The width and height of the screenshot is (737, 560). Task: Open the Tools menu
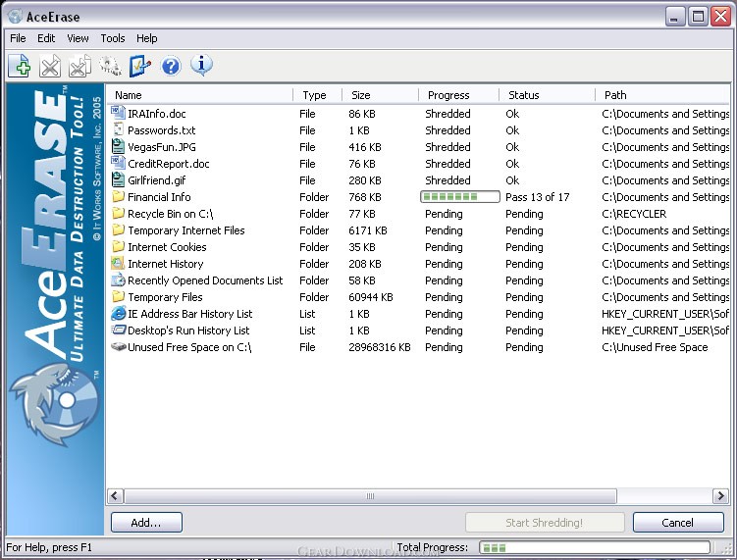pos(113,38)
